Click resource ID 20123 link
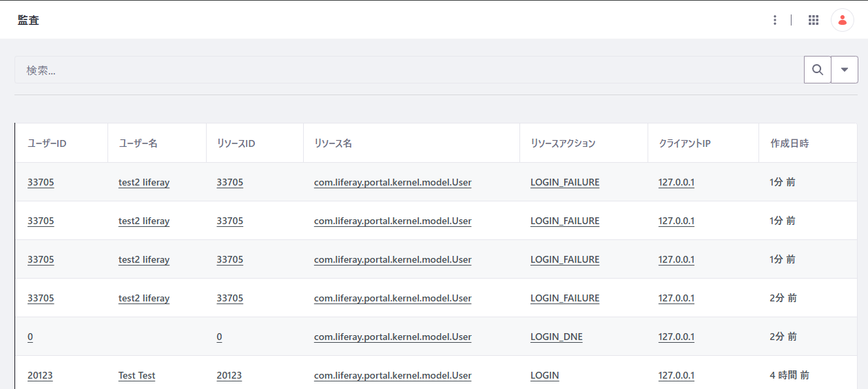Screen dimensions: 868x389 (229, 375)
